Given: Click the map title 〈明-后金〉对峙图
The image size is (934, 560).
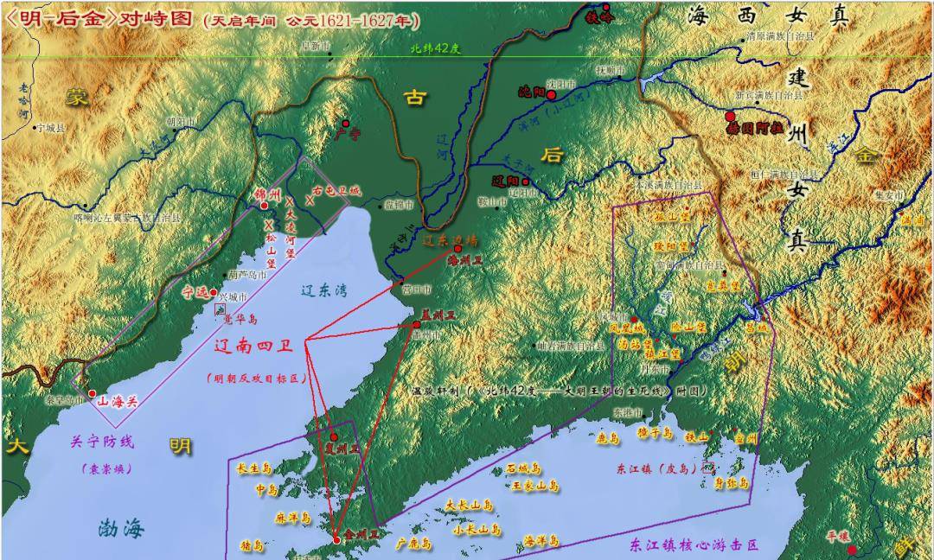Looking at the screenshot, I should pyautogui.click(x=99, y=19).
